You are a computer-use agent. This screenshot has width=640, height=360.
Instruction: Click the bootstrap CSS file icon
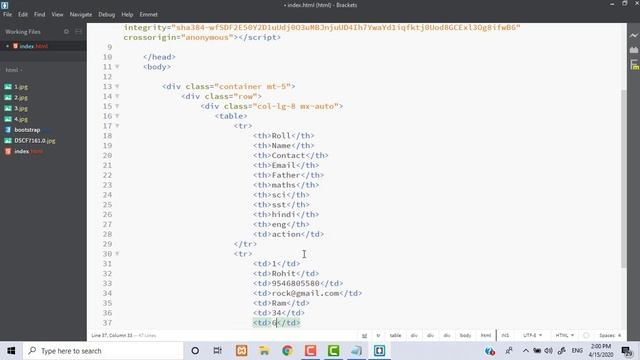coord(8,130)
